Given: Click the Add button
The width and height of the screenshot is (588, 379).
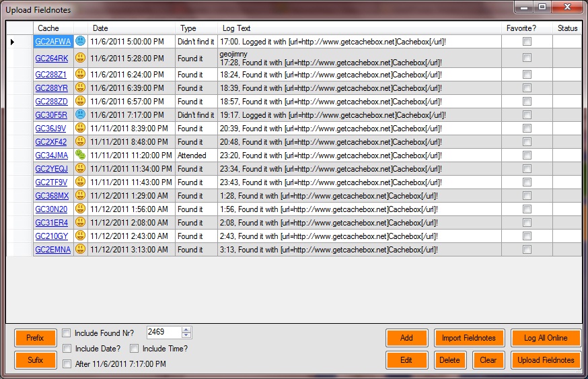Looking at the screenshot, I should (406, 338).
